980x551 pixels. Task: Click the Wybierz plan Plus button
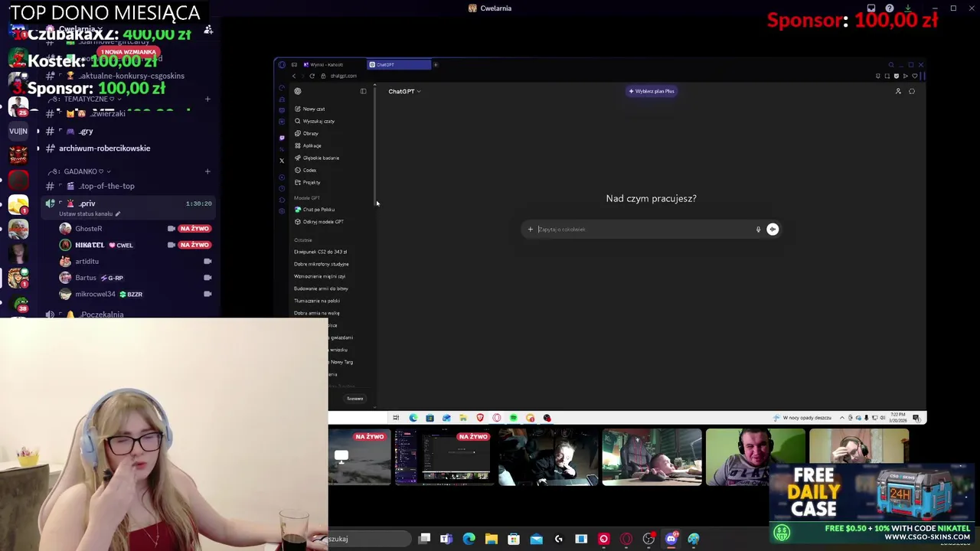652,91
